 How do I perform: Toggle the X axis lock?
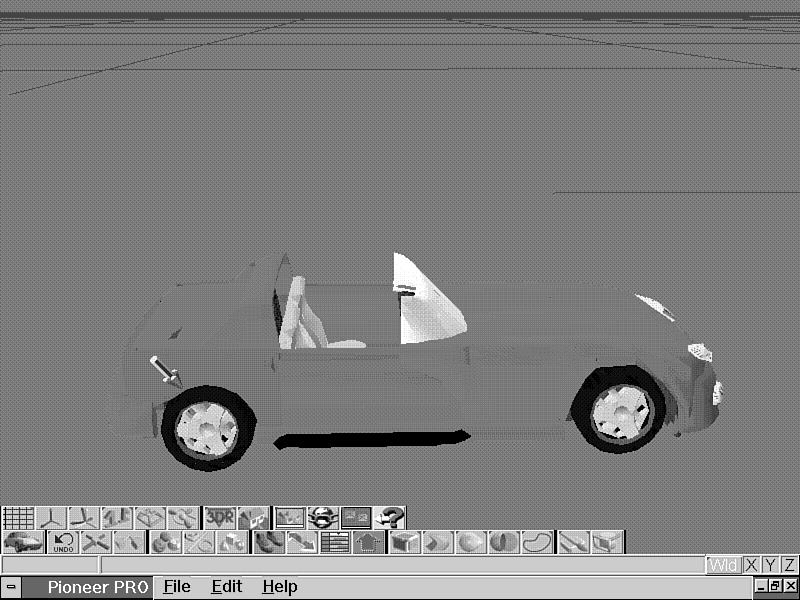[x=752, y=566]
